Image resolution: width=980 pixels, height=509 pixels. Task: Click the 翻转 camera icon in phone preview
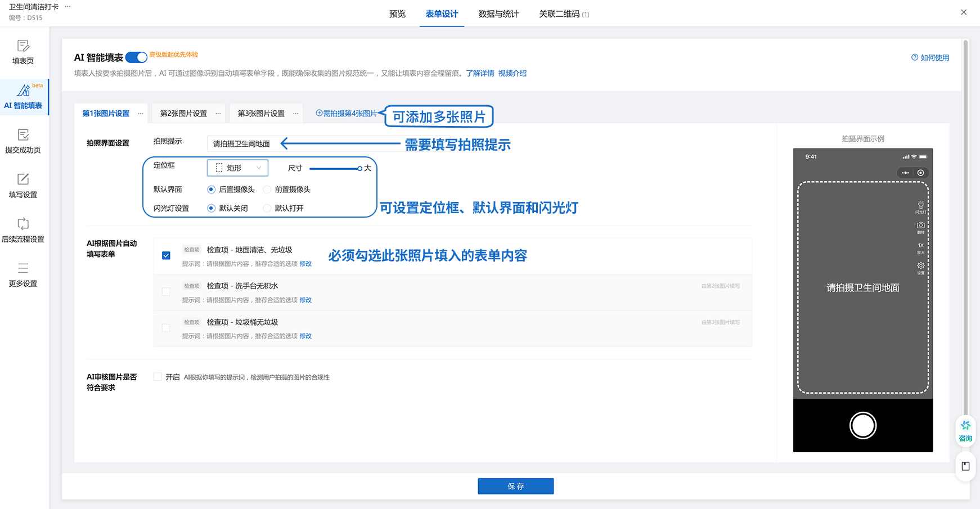[920, 225]
